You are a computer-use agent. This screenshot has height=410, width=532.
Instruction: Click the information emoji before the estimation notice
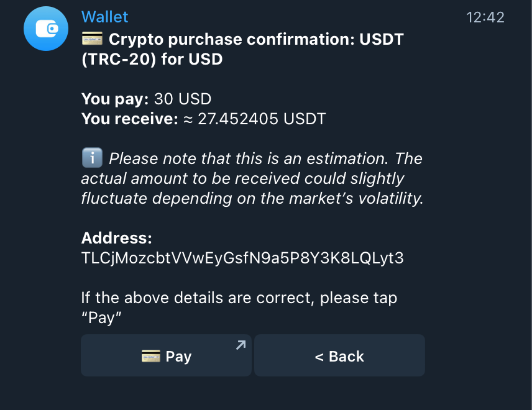click(92, 157)
